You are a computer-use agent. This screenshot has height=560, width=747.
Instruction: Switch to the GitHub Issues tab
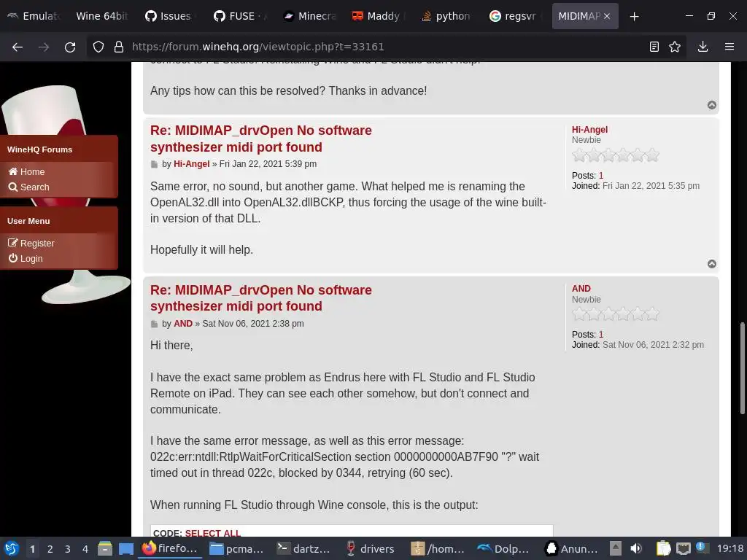click(x=170, y=16)
